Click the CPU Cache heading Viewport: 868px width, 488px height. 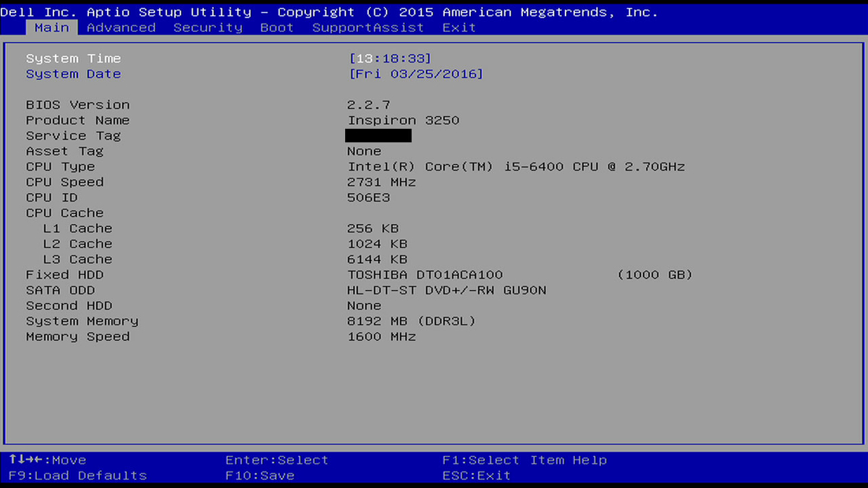tap(64, 213)
